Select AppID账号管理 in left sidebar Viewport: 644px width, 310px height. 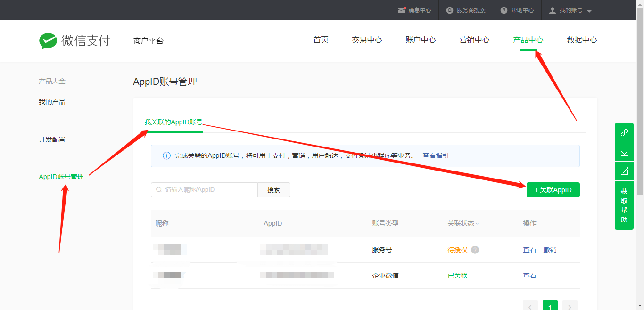coord(61,177)
